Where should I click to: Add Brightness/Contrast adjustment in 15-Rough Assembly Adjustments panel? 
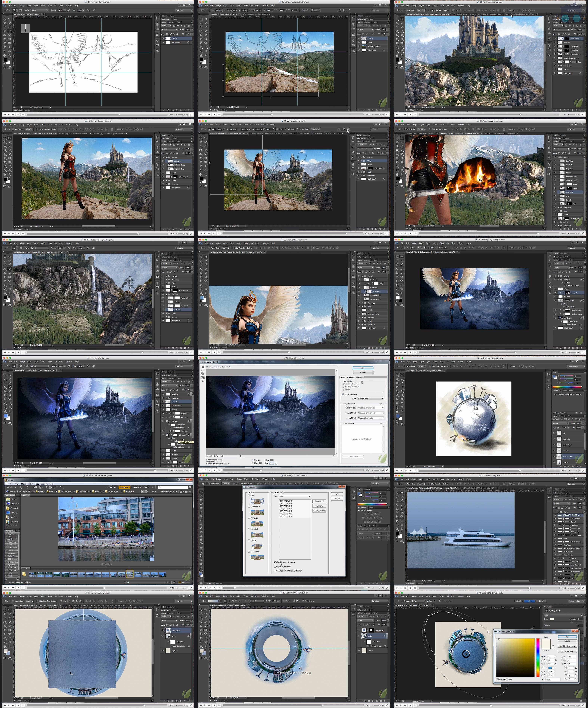pyautogui.click(x=365, y=513)
